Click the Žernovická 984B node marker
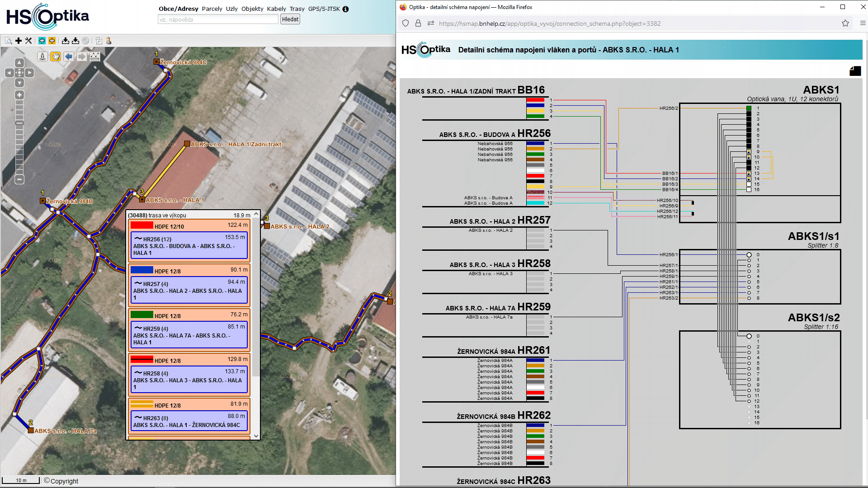Image resolution: width=868 pixels, height=488 pixels. pyautogui.click(x=42, y=201)
